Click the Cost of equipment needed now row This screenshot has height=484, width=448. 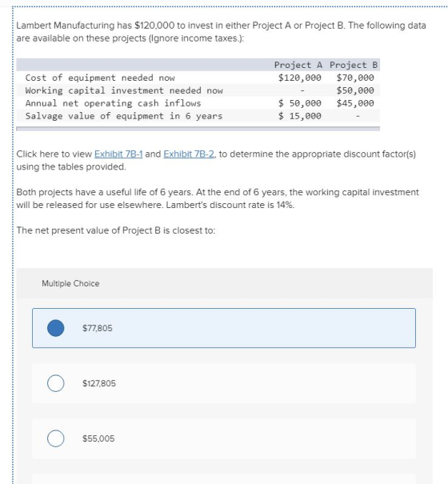pyautogui.click(x=198, y=78)
